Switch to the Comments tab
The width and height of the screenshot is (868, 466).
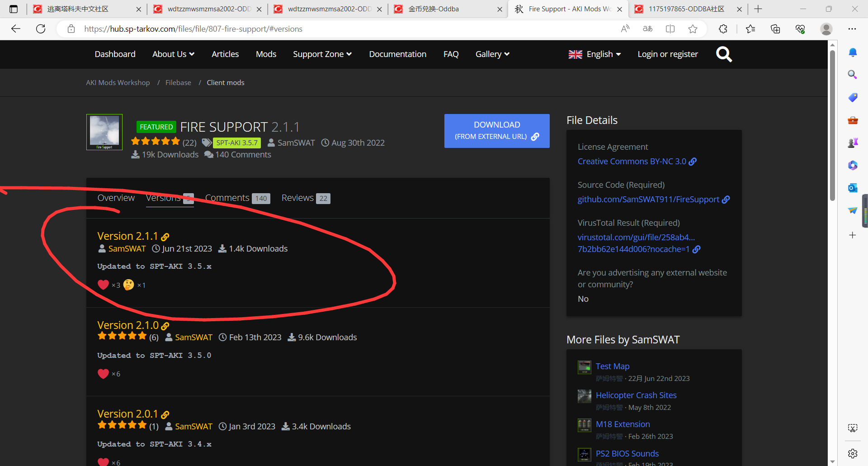point(227,198)
